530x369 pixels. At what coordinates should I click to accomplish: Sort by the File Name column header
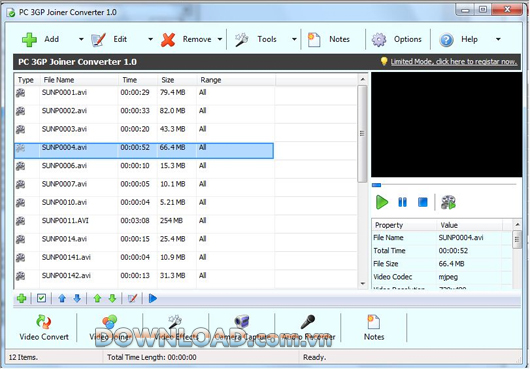click(79, 80)
